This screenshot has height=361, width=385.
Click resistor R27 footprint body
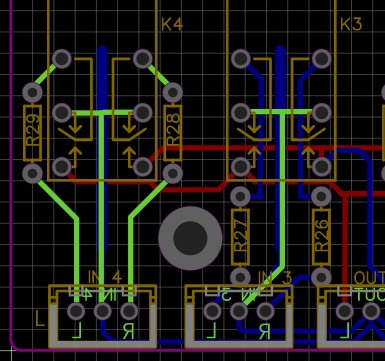pos(240,237)
